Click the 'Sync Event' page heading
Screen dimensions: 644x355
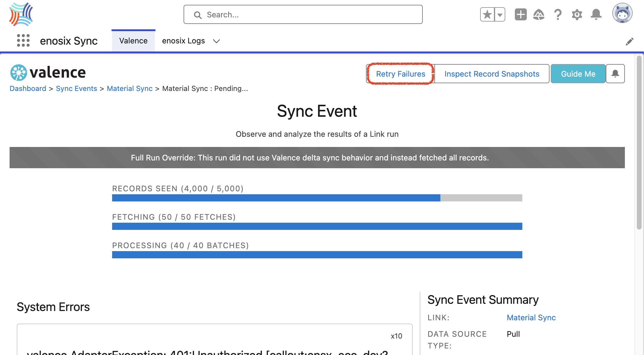coord(317,111)
